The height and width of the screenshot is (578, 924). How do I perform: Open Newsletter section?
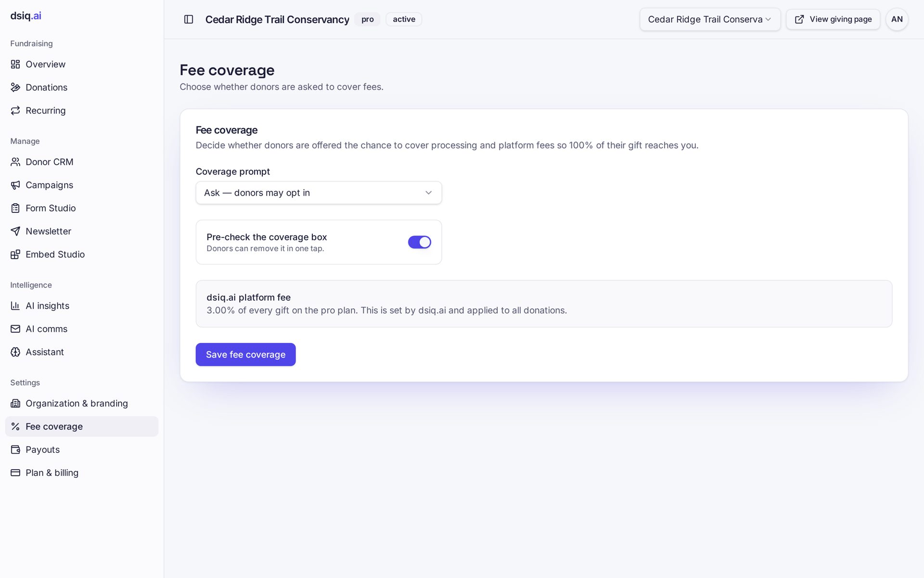[x=82, y=231]
